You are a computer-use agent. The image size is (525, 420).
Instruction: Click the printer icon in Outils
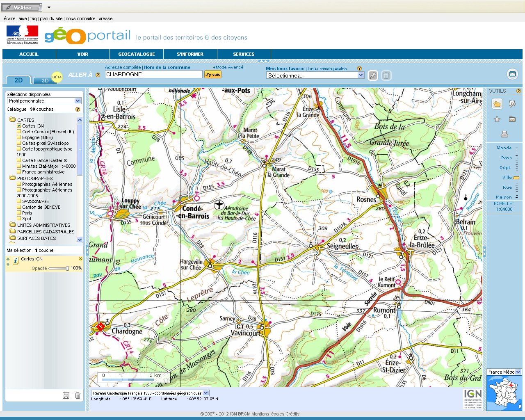(504, 134)
